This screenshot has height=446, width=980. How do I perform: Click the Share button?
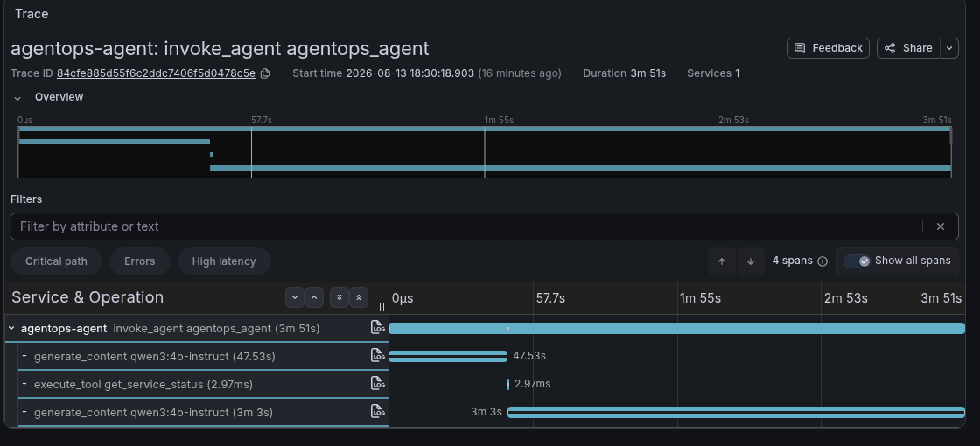pos(909,48)
